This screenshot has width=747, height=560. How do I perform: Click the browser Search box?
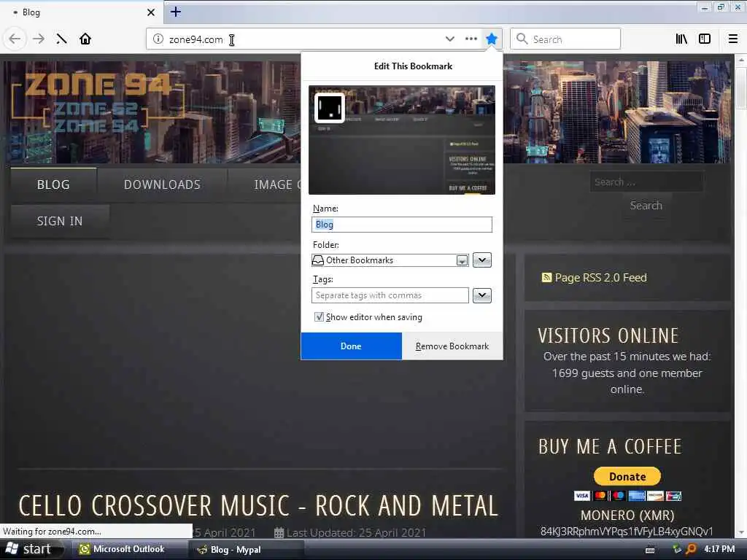565,39
